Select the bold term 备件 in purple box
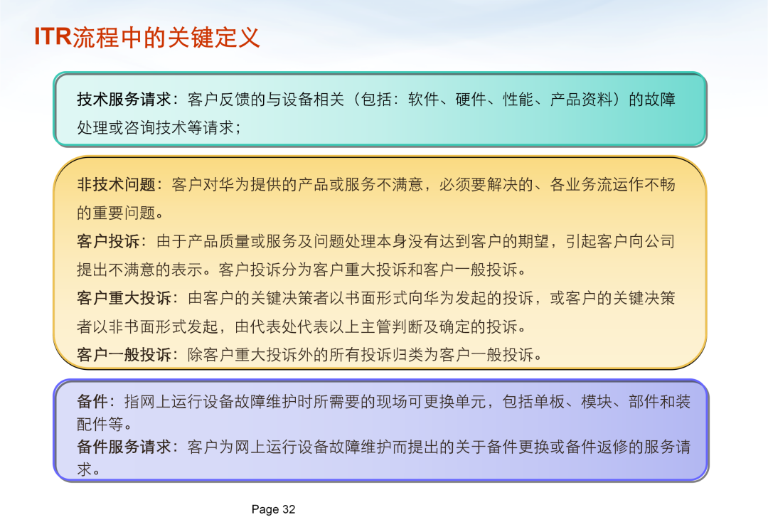768x532 pixels. pyautogui.click(x=92, y=402)
